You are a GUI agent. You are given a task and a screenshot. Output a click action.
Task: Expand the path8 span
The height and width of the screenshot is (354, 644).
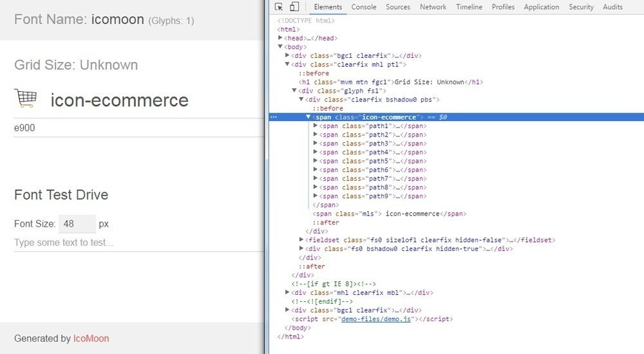315,187
